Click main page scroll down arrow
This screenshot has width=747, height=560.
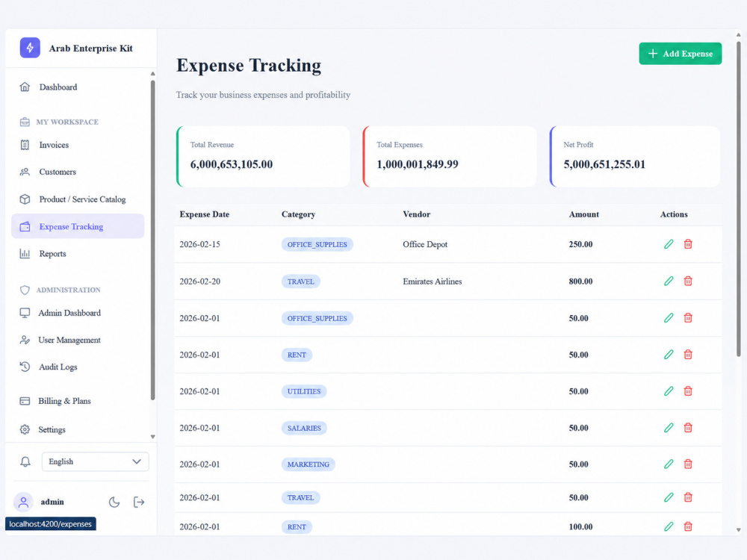(x=739, y=529)
